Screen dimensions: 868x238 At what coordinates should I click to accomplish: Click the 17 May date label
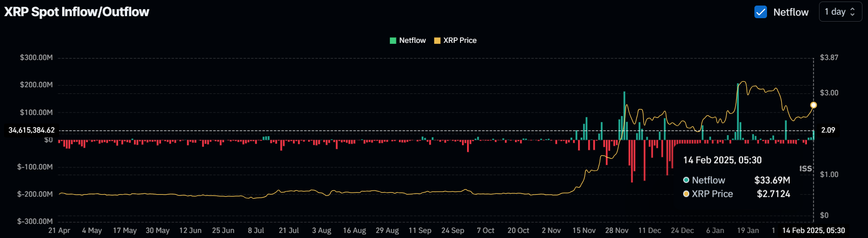125,230
